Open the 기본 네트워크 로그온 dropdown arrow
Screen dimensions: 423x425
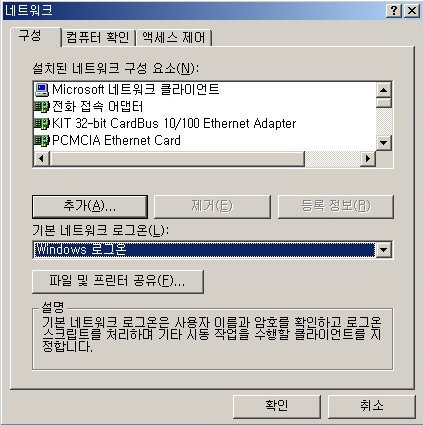383,250
